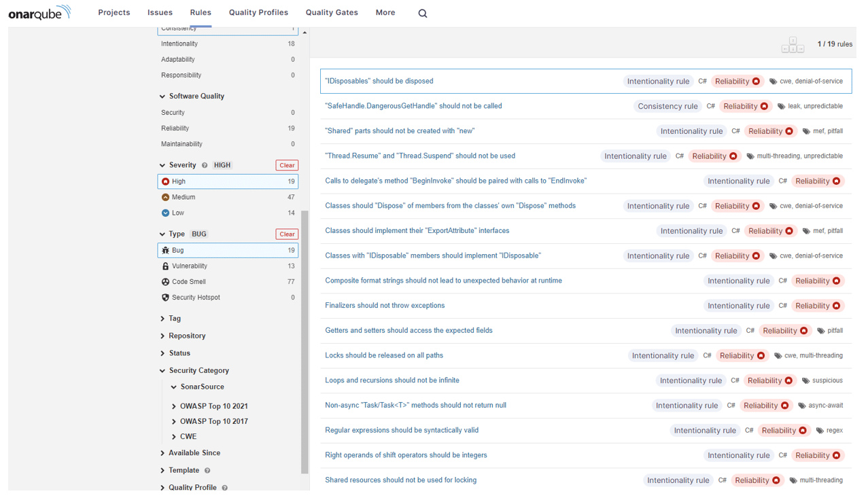Open the Quality Profiles menu item

258,12
